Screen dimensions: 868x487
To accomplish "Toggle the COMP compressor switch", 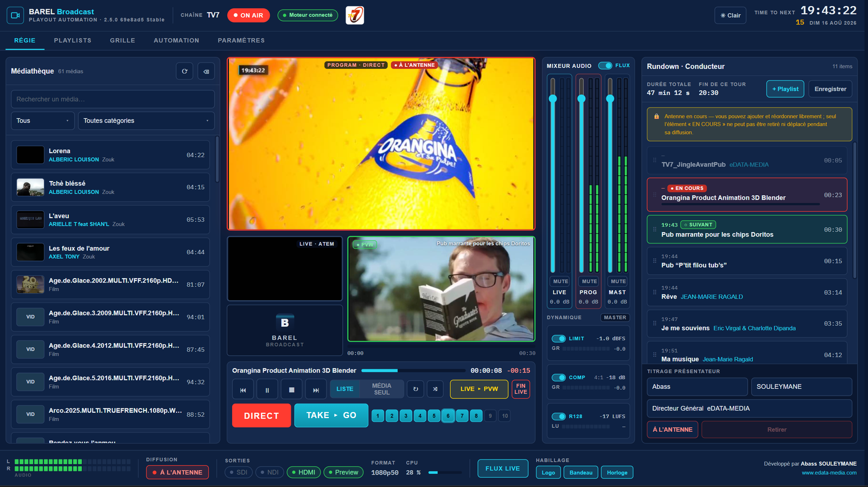I will click(x=559, y=377).
